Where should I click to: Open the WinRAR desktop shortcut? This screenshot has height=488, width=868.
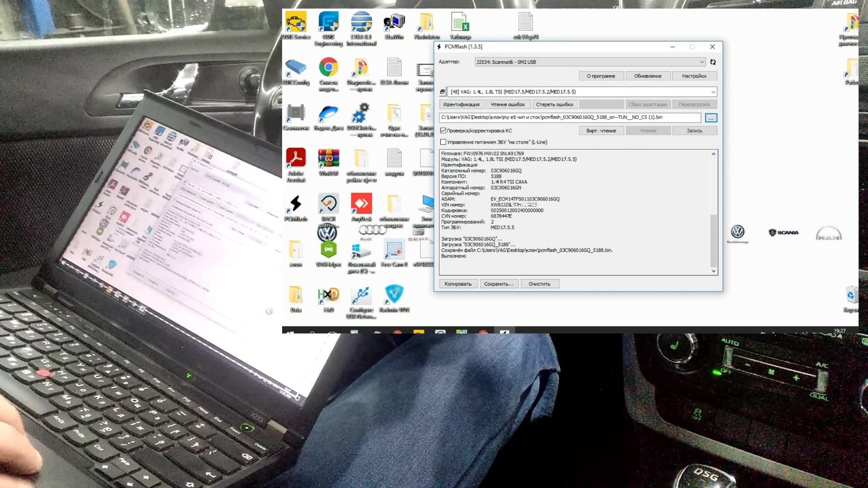tap(329, 162)
